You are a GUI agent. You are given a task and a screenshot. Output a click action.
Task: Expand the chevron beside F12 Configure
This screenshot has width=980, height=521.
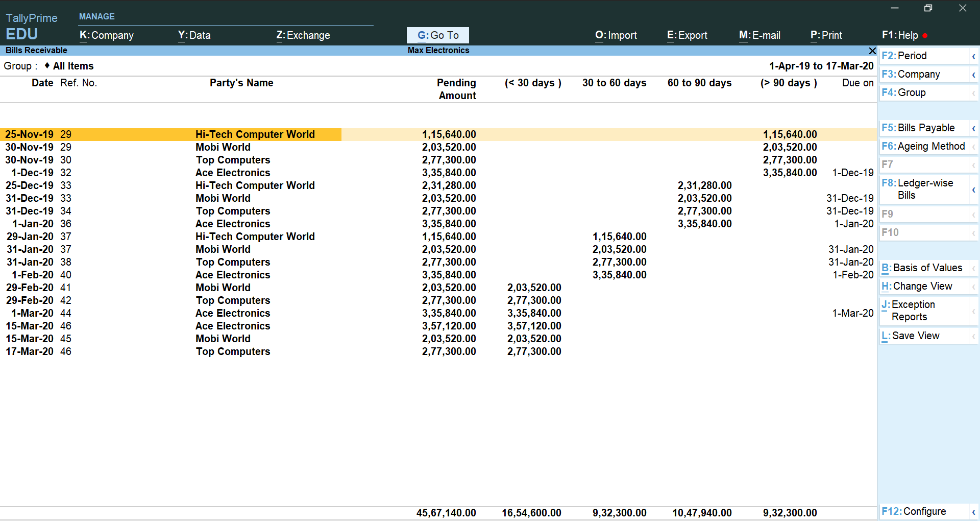tap(973, 512)
